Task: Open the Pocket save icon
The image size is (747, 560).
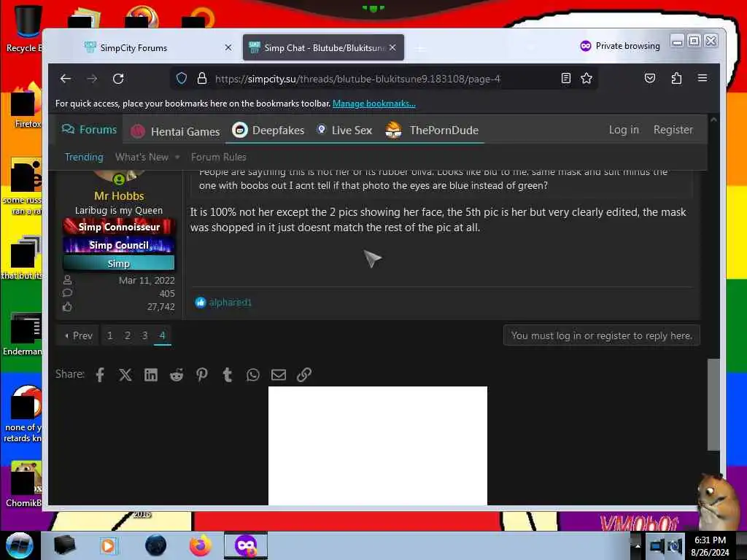Action: [x=650, y=78]
